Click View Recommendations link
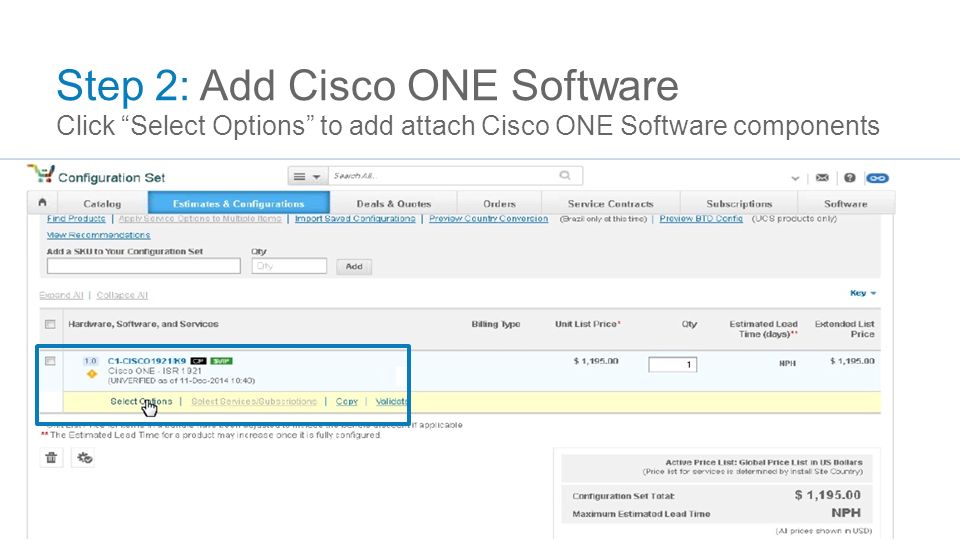The height and width of the screenshot is (540, 960). coord(99,235)
